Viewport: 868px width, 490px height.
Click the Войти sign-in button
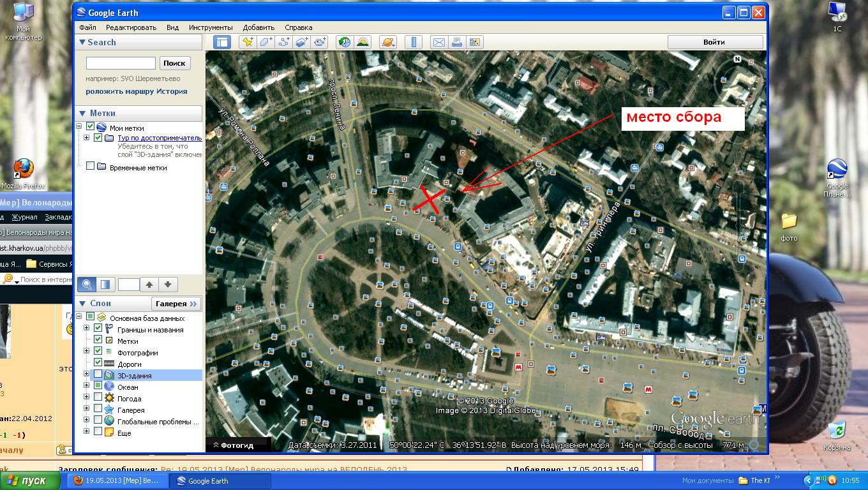[715, 42]
